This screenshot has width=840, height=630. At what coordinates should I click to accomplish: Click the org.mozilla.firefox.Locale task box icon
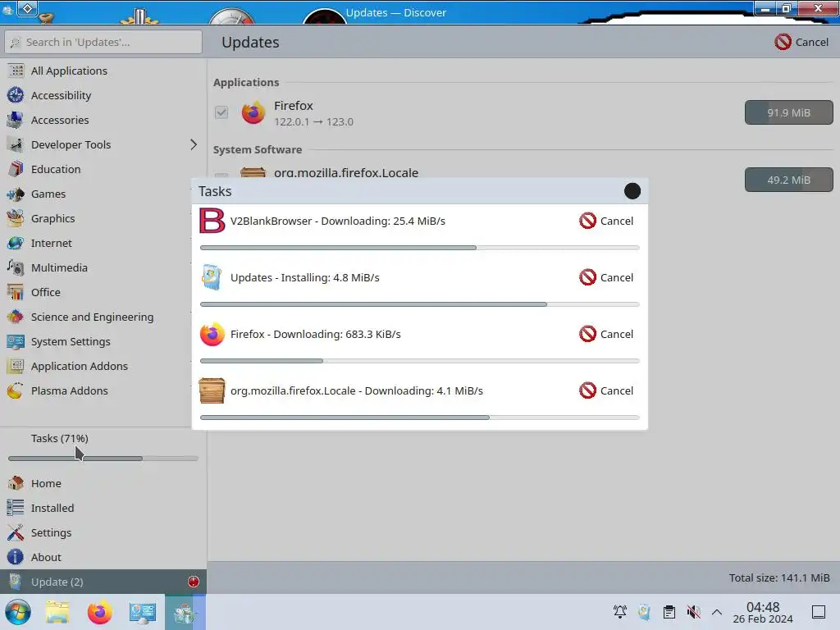(212, 390)
